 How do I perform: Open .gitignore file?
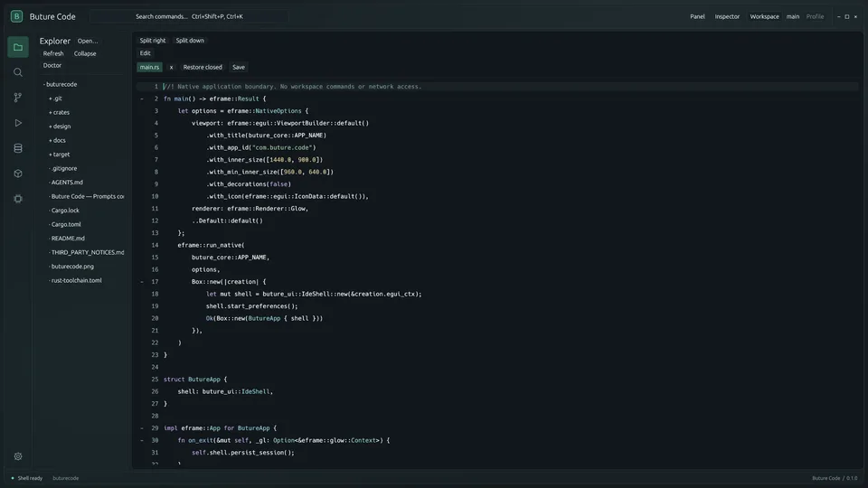click(63, 168)
